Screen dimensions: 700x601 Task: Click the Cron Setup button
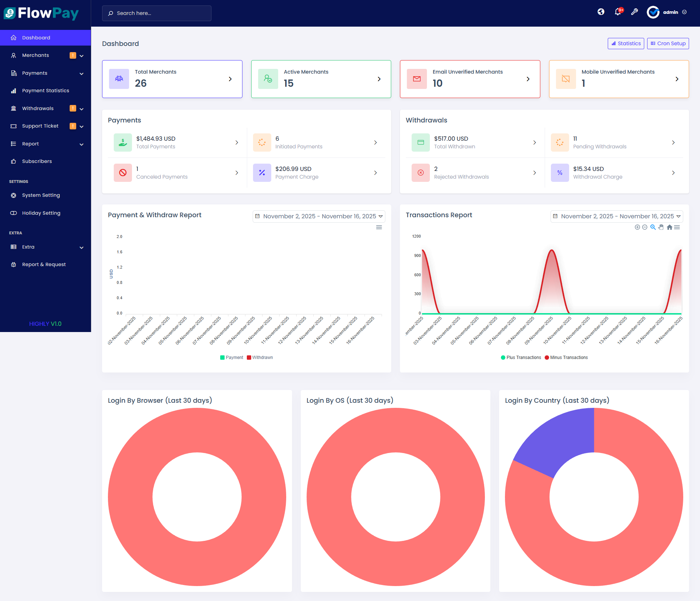(668, 43)
